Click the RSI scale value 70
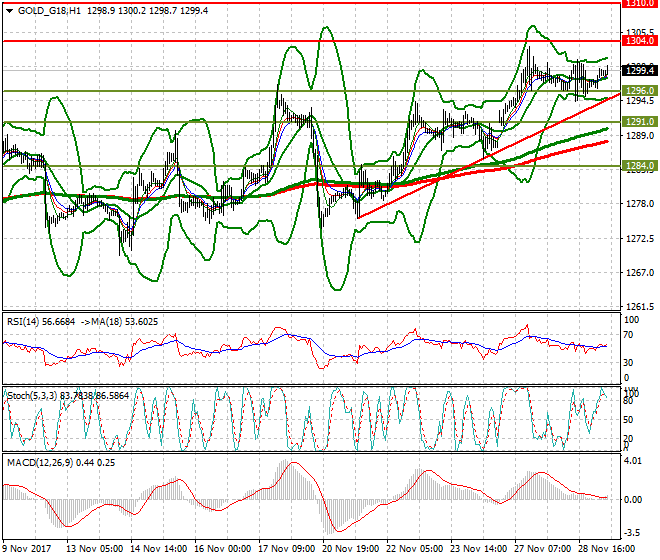Viewport: 660px width, 560px height. point(629,335)
